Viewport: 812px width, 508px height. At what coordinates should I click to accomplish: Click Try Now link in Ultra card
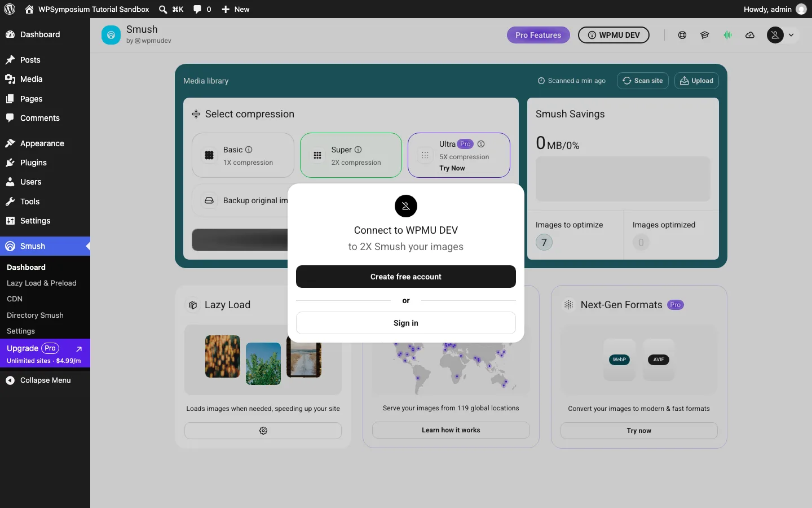point(452,168)
